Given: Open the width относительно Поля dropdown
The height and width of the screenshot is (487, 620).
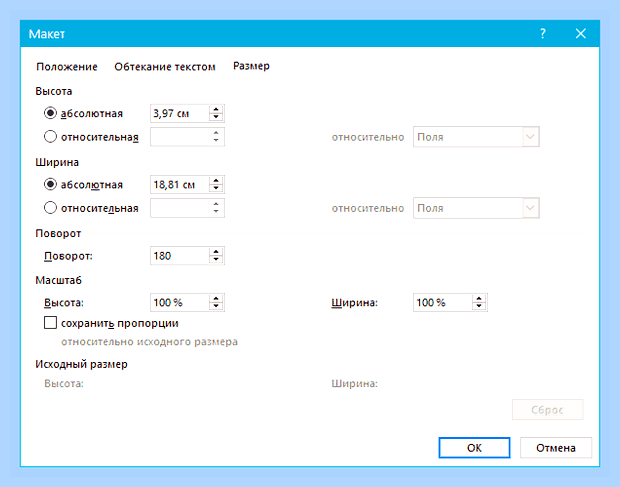Looking at the screenshot, I should (476, 208).
